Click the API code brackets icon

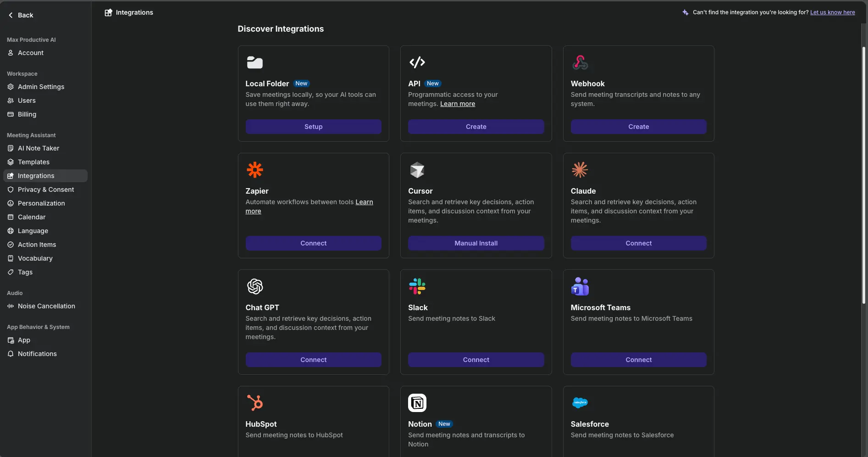tap(417, 62)
